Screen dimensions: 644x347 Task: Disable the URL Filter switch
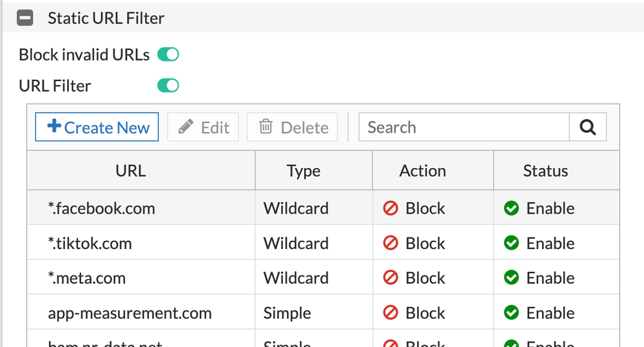pyautogui.click(x=168, y=86)
